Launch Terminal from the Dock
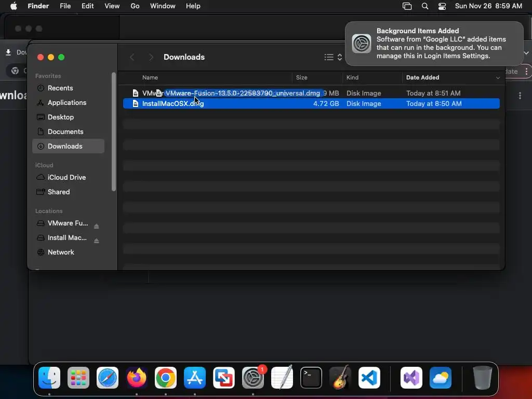 point(311,378)
